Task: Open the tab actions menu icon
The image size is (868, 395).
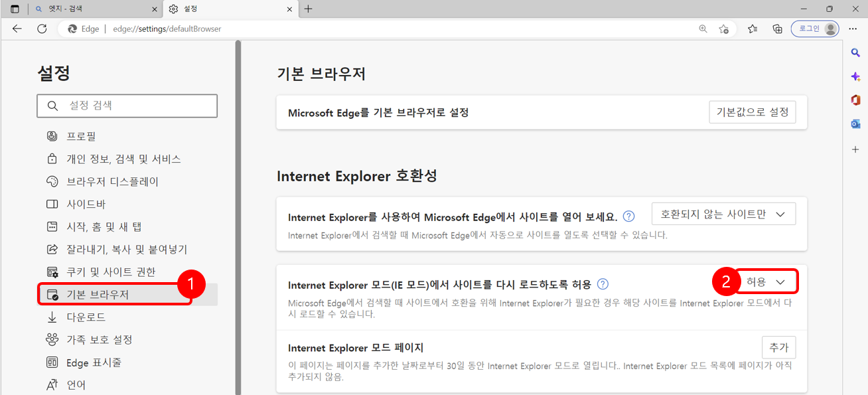Action: (15, 9)
